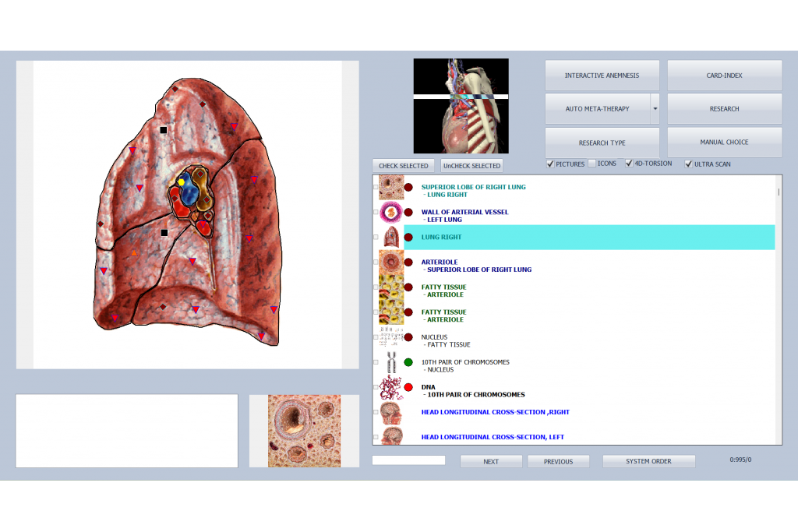Click bright red status dot beside DNA
Viewport: 798px width, 532px height.
[408, 387]
